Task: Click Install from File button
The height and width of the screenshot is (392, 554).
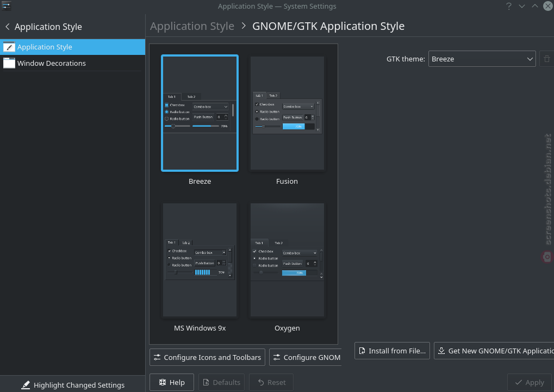Action: [x=392, y=351]
